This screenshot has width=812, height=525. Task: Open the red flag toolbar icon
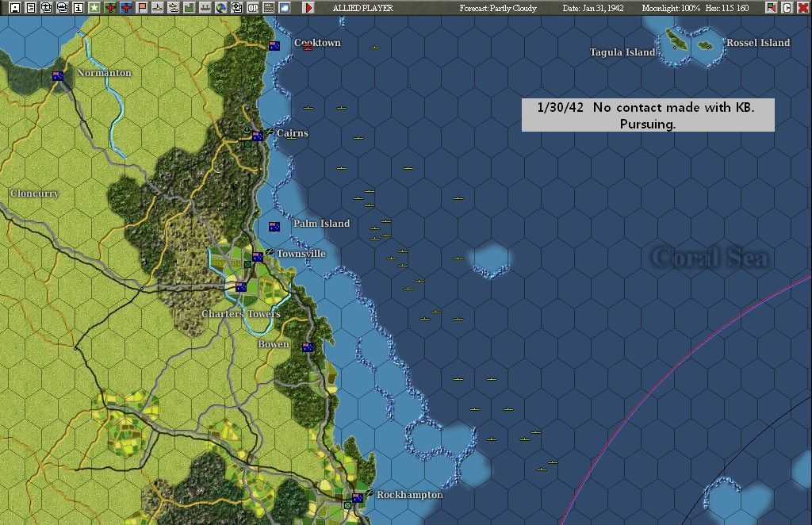coord(142,8)
